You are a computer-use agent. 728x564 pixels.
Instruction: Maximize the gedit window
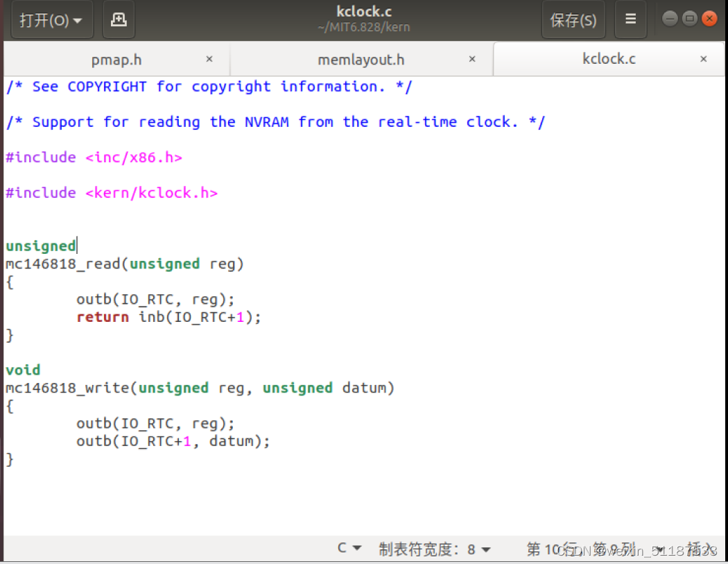pos(689,19)
